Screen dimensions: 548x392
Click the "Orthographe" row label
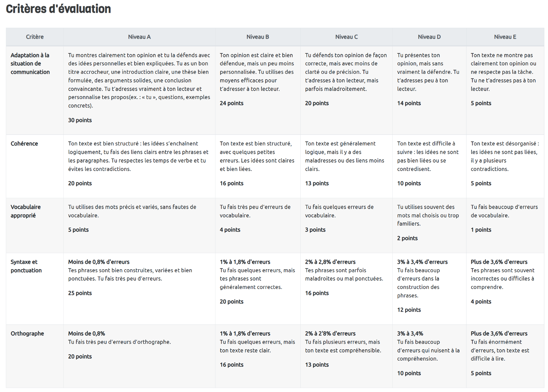click(x=27, y=334)
